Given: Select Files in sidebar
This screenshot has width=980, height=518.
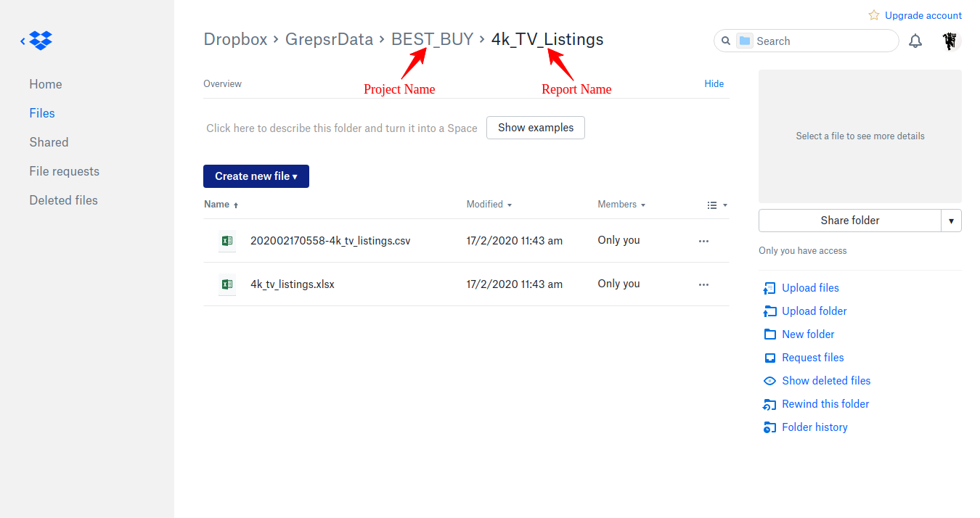Looking at the screenshot, I should pos(42,113).
